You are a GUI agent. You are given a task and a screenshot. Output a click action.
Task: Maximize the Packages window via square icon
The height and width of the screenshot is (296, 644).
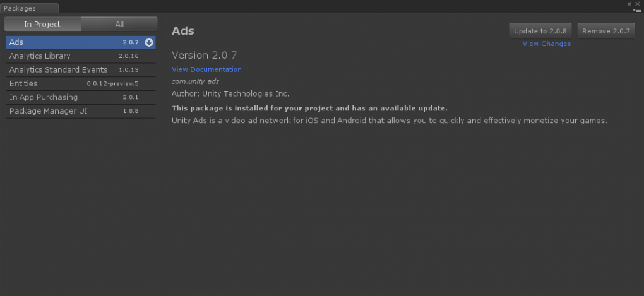(630, 4)
